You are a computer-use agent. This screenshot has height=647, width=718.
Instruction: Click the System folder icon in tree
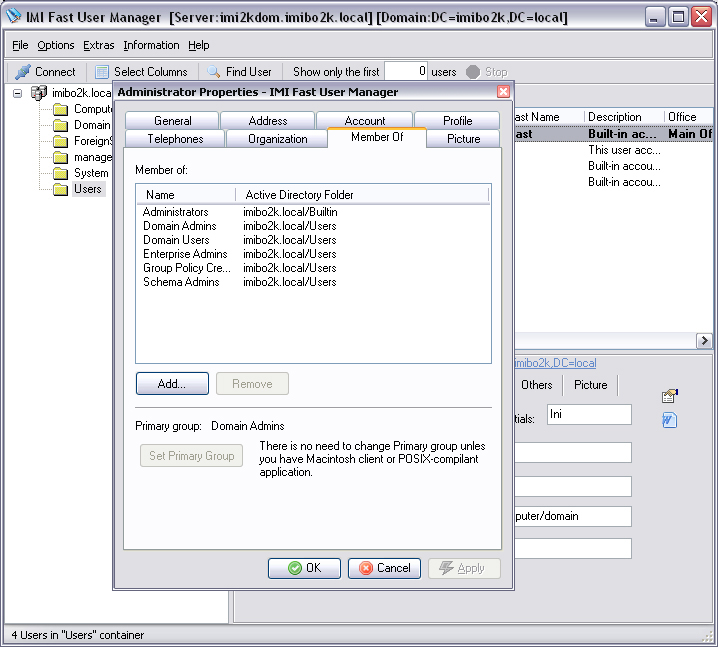(x=60, y=173)
